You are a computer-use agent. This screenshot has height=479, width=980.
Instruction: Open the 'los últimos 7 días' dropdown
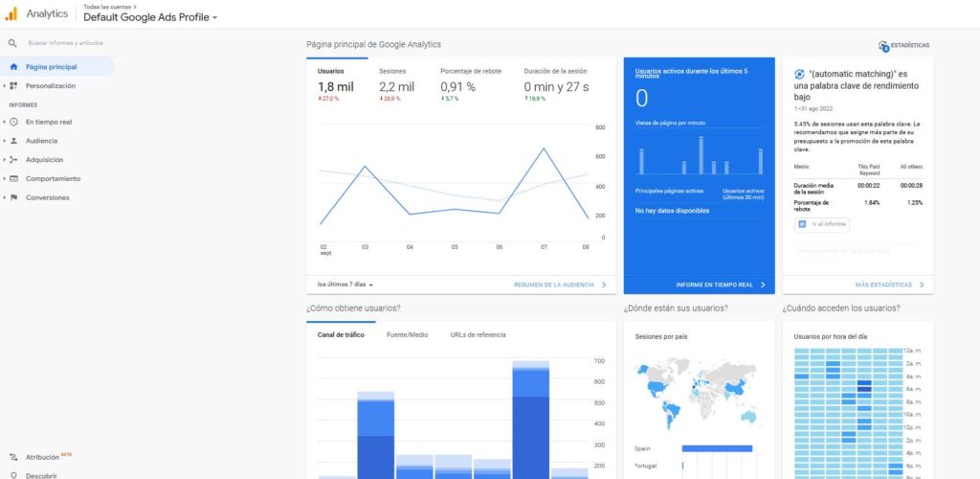(345, 285)
